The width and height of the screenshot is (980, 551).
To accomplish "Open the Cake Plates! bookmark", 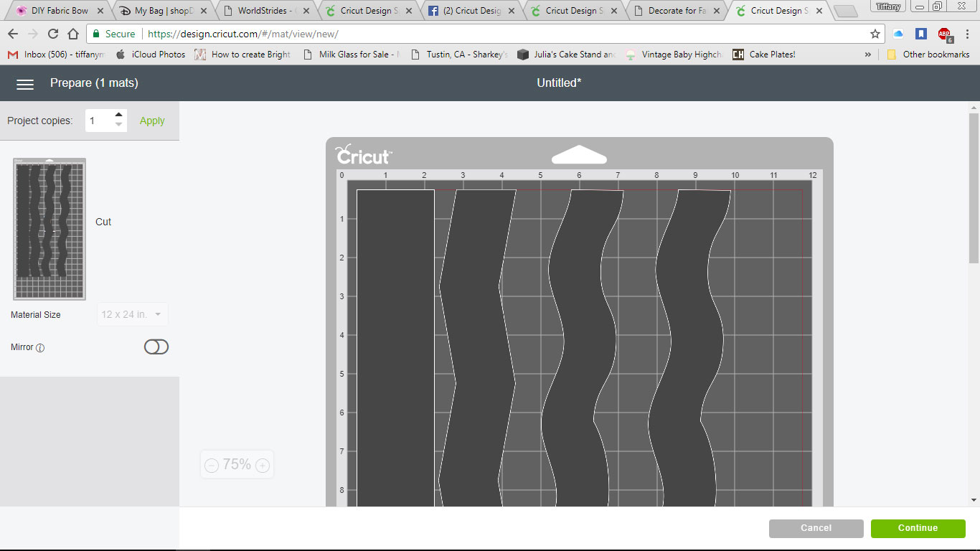I will click(764, 55).
